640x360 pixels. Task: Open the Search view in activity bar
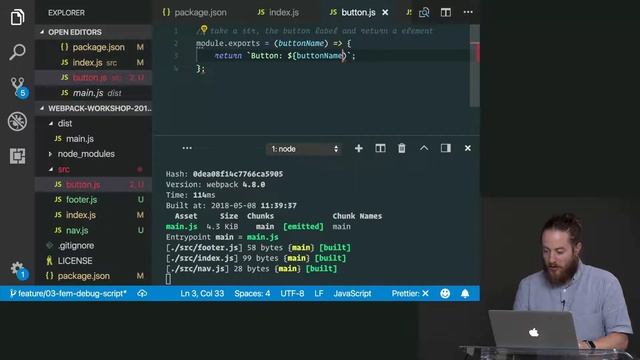pos(17,52)
